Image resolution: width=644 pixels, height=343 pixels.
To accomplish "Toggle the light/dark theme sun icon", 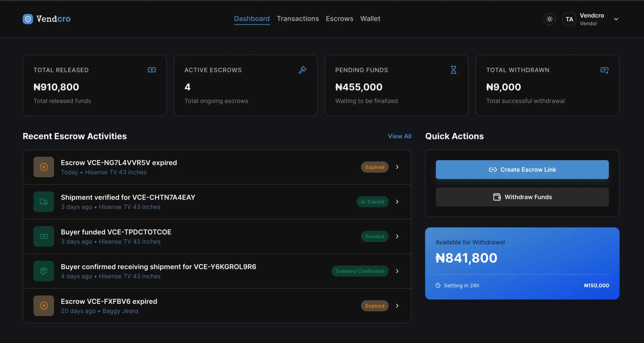I will pyautogui.click(x=549, y=19).
